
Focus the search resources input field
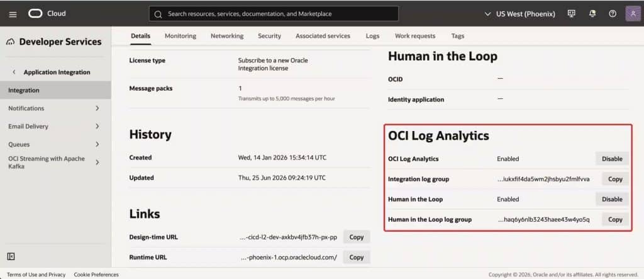click(x=274, y=14)
